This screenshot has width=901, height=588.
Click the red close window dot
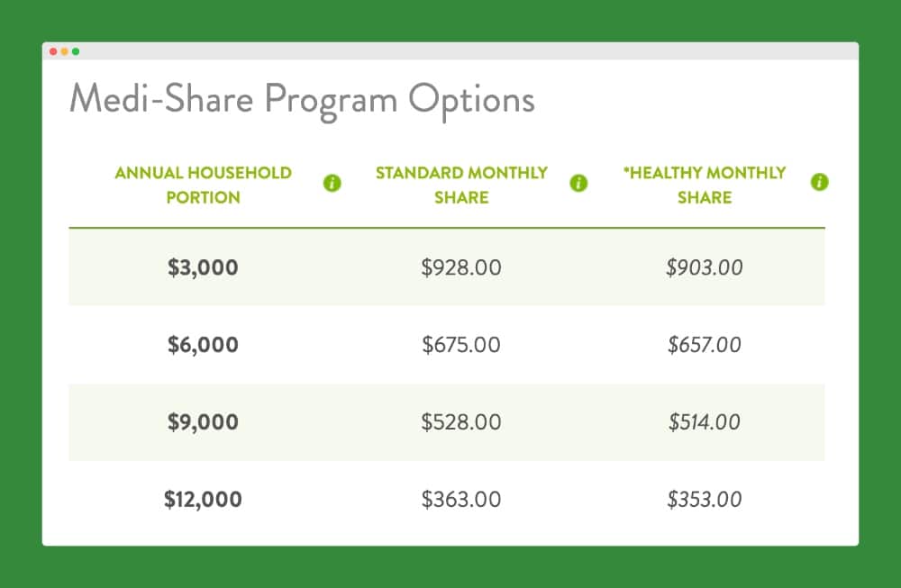[53, 51]
